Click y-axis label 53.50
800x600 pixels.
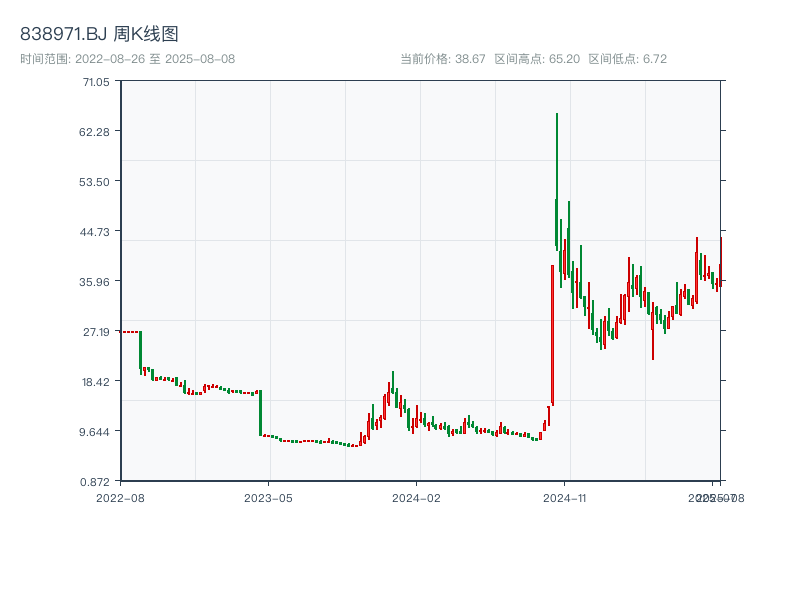[x=94, y=182]
